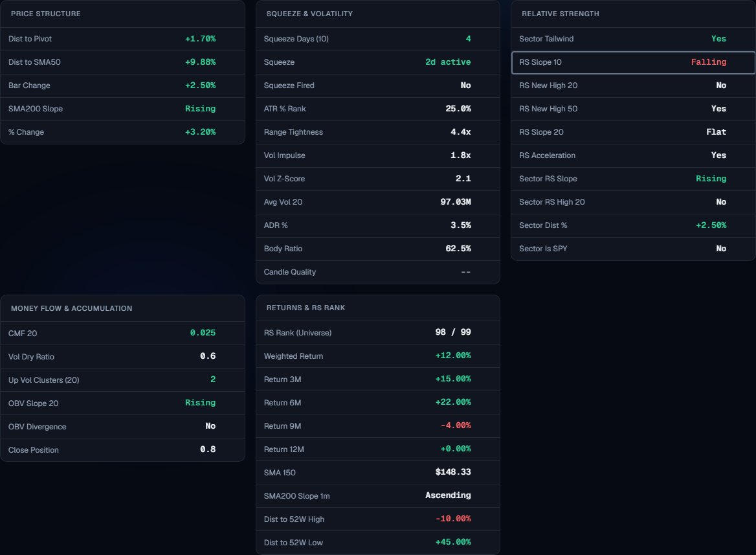Select the Flat value for RS Slope 20
Screen dimensions: 756x555
point(716,131)
